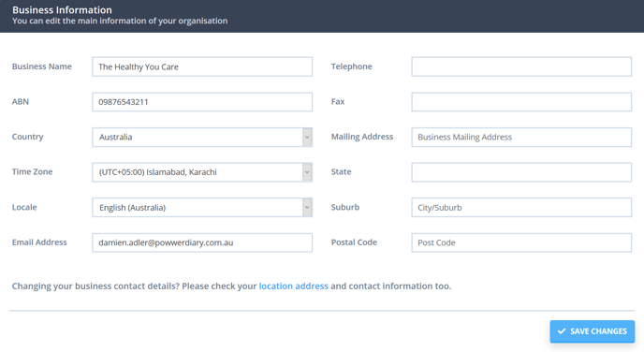
Task: Save changes with the blue button
Action: point(593,331)
